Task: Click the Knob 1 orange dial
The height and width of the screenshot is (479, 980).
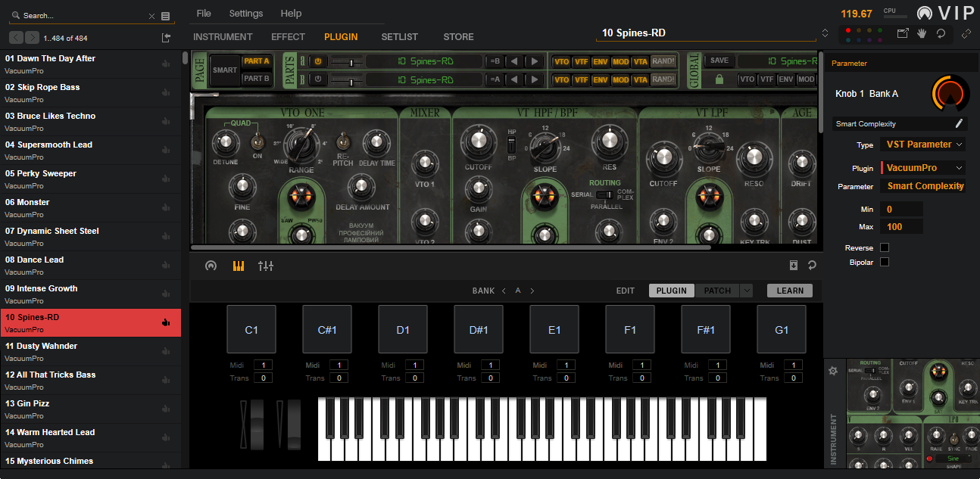Action: pyautogui.click(x=949, y=93)
